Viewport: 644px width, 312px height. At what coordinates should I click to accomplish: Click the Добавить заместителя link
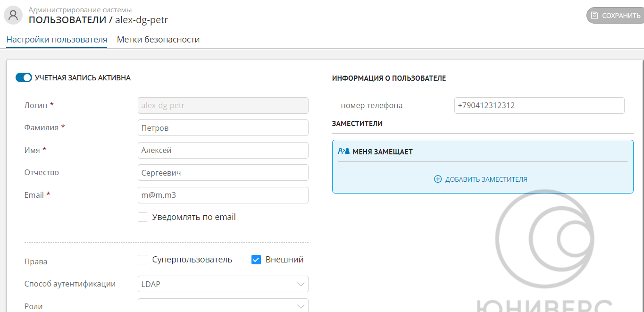coord(486,179)
